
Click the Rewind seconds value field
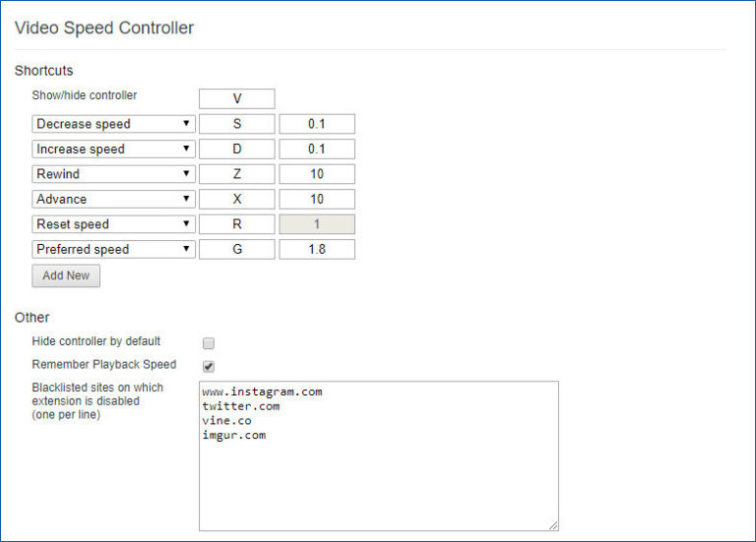pyautogui.click(x=316, y=174)
